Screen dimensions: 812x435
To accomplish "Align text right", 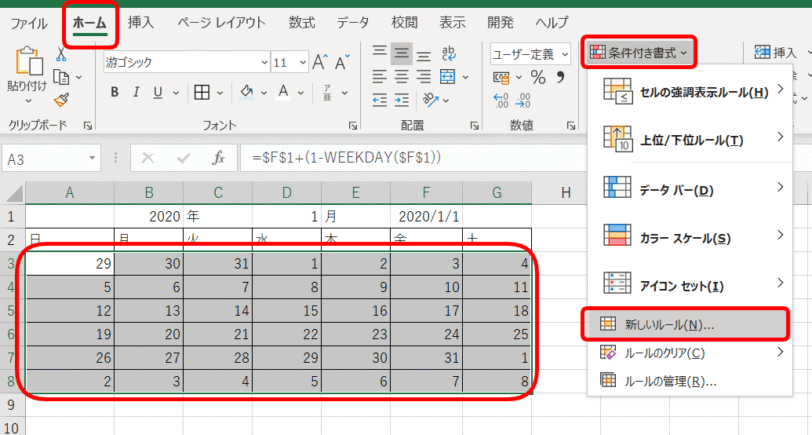I will pyautogui.click(x=424, y=77).
